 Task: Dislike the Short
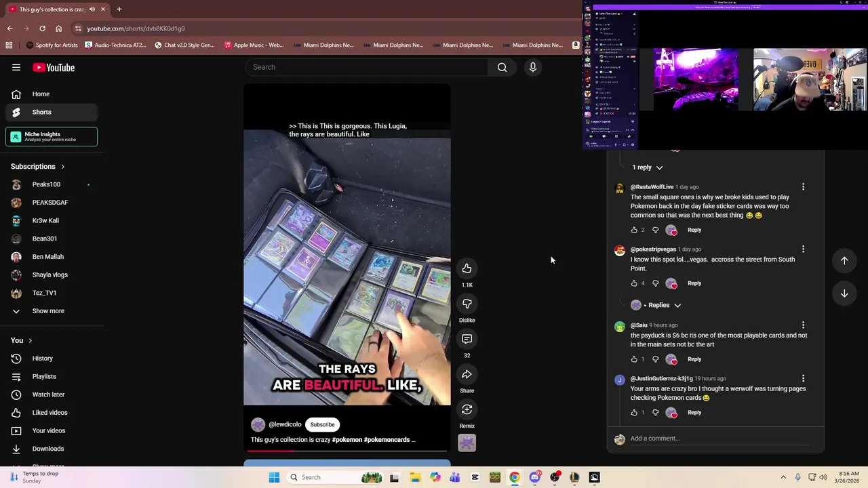click(x=467, y=304)
